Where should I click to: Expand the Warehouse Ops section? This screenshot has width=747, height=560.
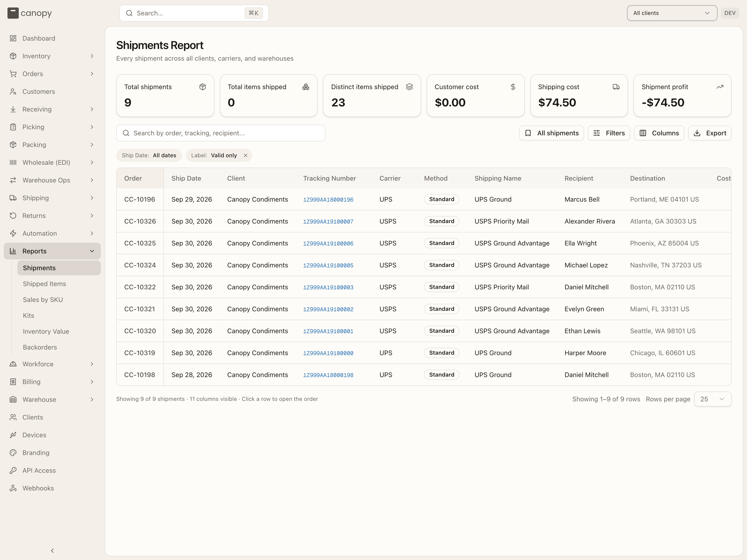click(x=52, y=180)
